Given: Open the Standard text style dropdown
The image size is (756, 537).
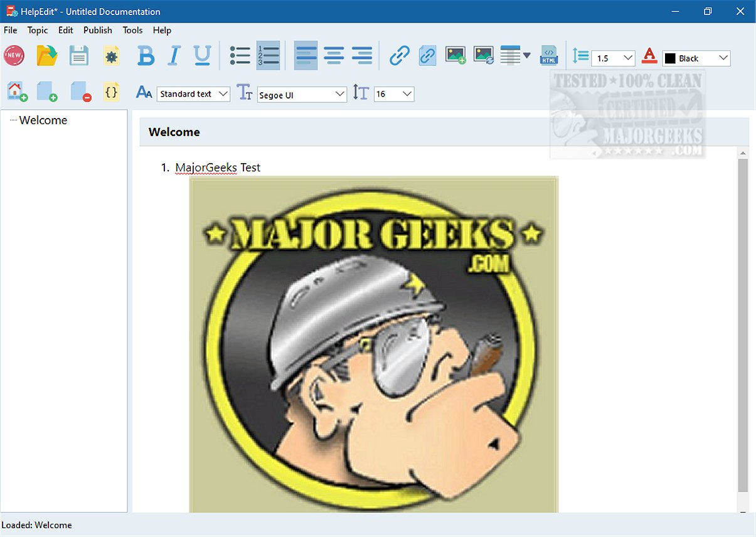Looking at the screenshot, I should pos(194,94).
